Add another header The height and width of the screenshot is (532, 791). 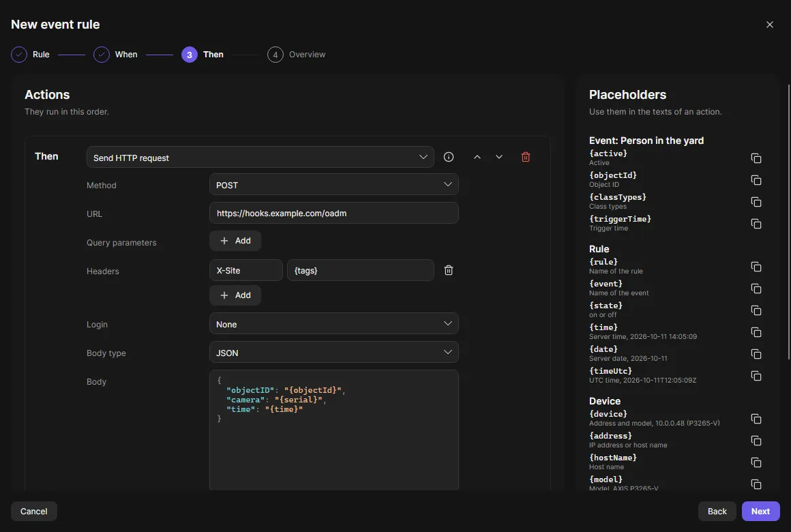(x=235, y=295)
